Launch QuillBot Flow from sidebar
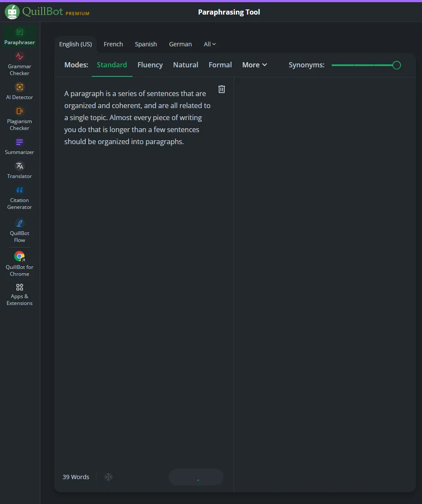This screenshot has height=504, width=422. click(20, 231)
